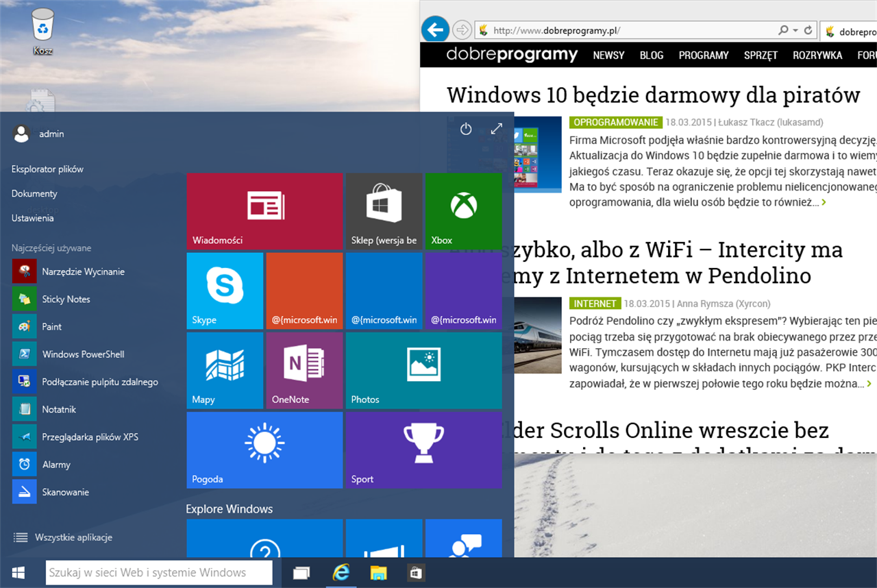Open the OneNote tile
Viewport: 877px width, 588px height.
tap(304, 370)
